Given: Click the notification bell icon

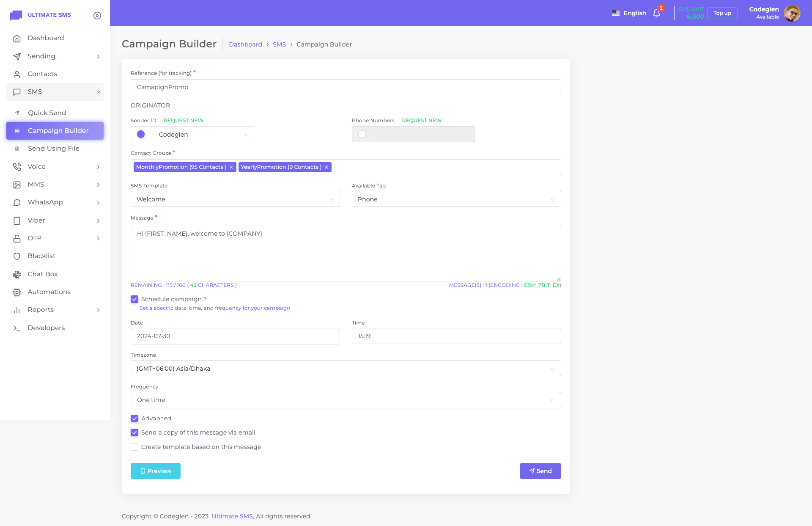Looking at the screenshot, I should 656,13.
